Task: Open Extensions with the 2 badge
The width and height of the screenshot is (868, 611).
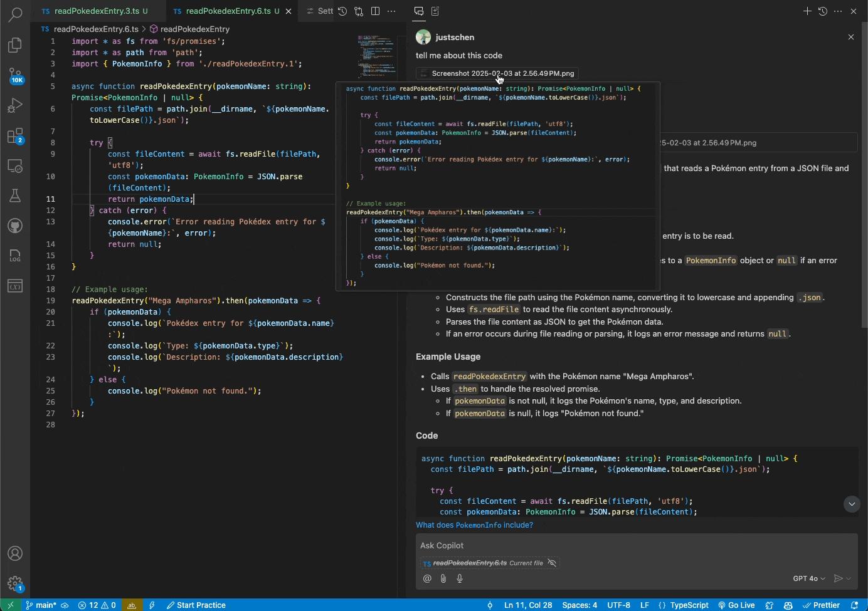Action: pyautogui.click(x=15, y=135)
